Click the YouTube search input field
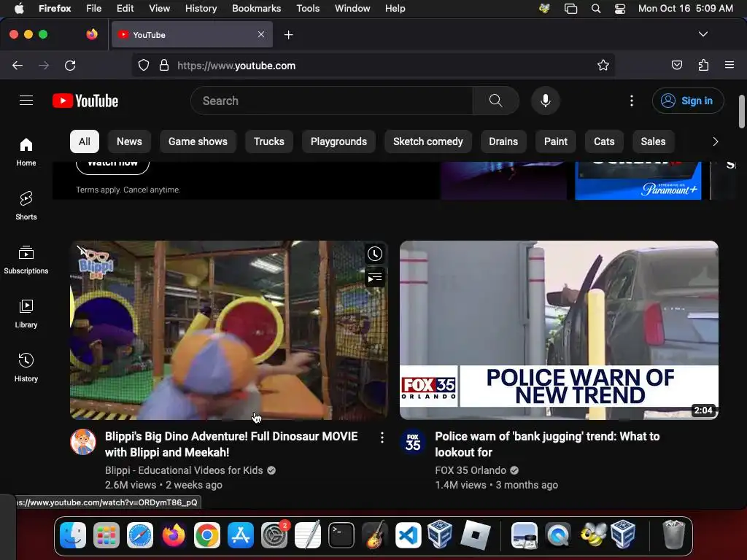 pyautogui.click(x=332, y=101)
